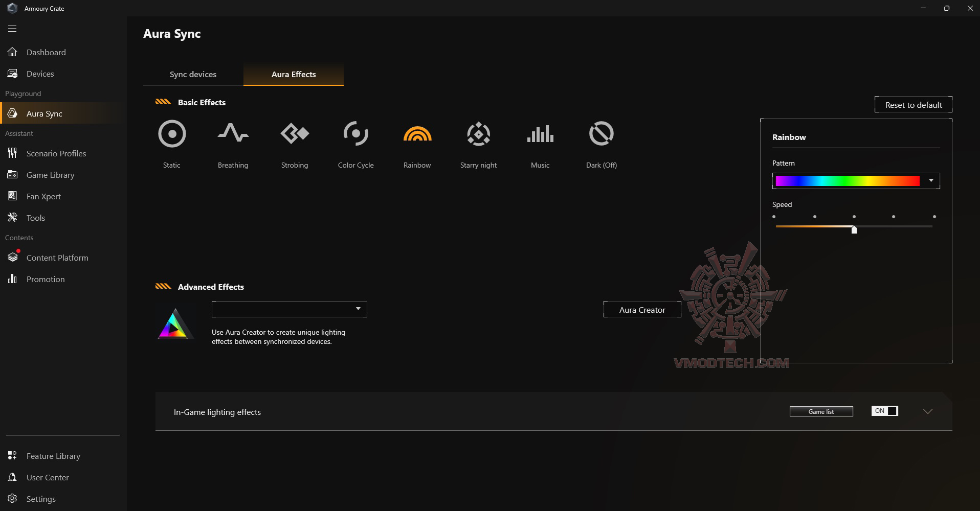Click the Tools wrench icon

pos(12,218)
